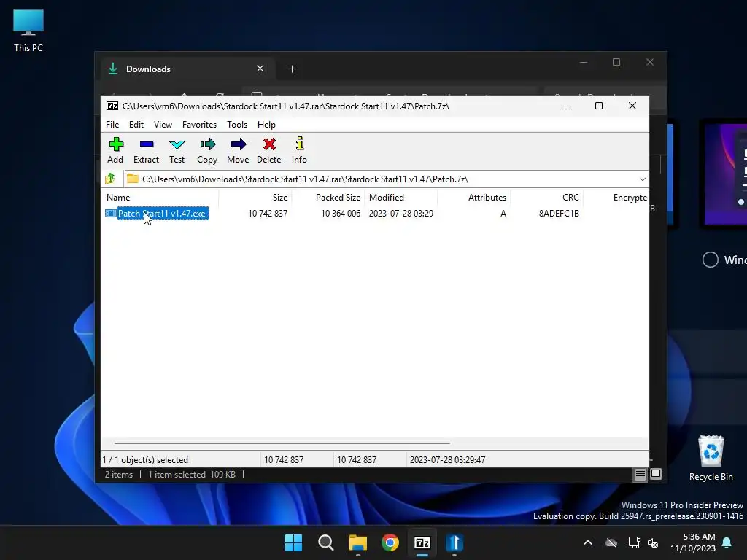Open This PC desktop icon
Screen dimensions: 747x560
[x=28, y=31]
